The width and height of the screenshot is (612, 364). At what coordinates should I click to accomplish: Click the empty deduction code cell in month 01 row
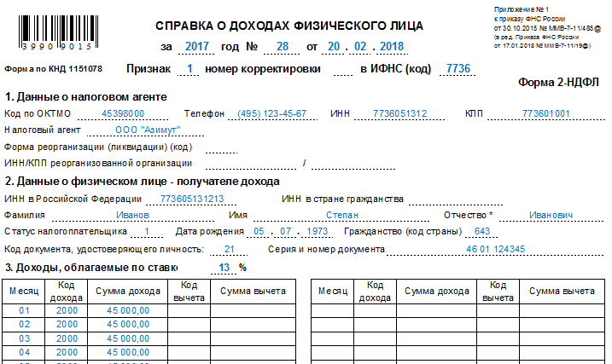pos(189,311)
